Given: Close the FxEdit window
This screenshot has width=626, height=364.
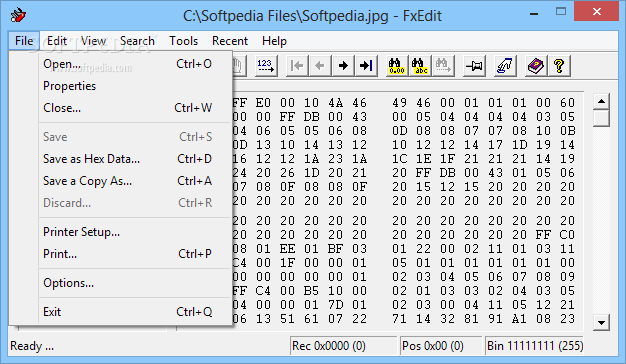Looking at the screenshot, I should pos(596,11).
